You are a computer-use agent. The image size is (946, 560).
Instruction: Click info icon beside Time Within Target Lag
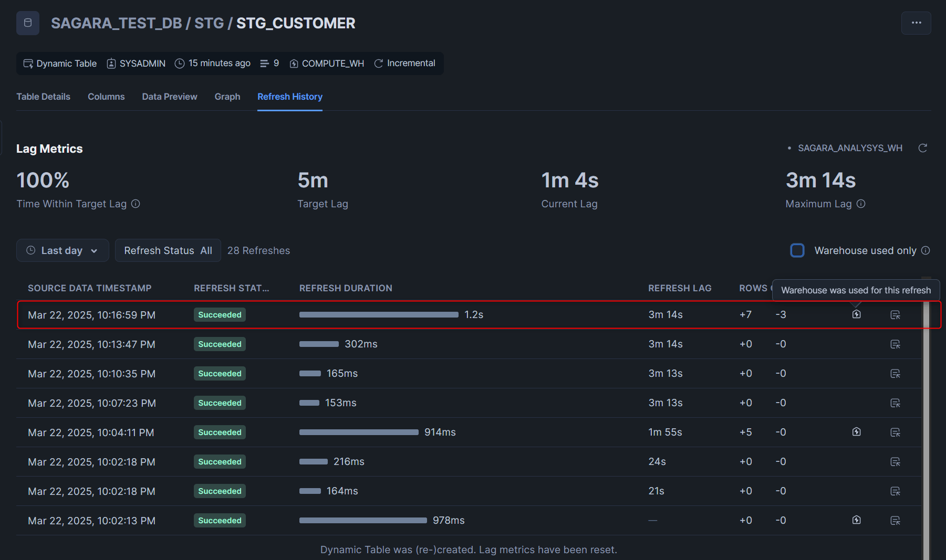[x=136, y=204]
